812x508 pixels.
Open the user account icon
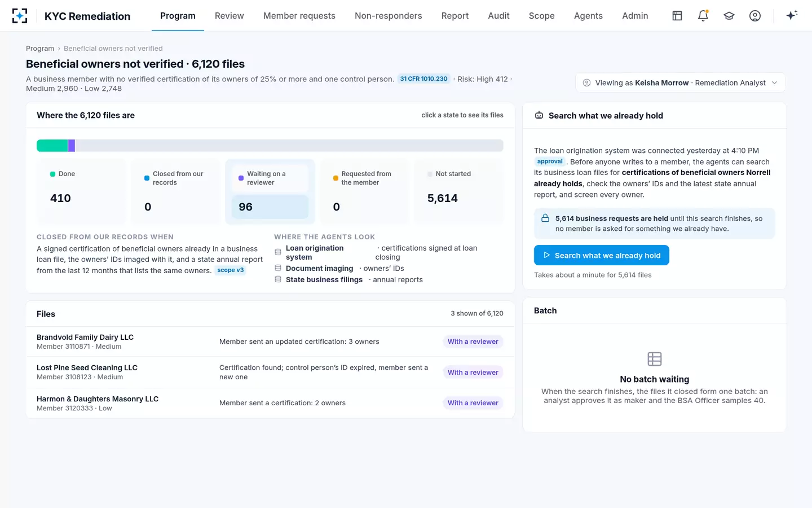(755, 16)
